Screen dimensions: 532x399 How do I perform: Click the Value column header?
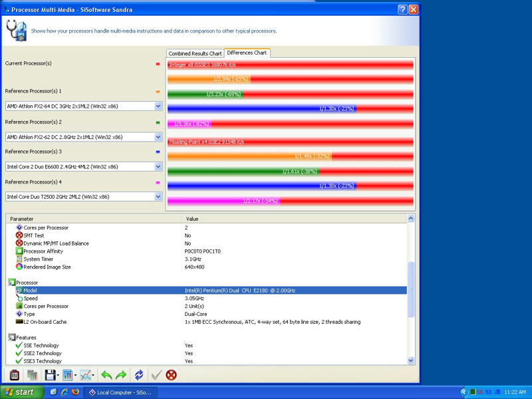pyautogui.click(x=294, y=219)
